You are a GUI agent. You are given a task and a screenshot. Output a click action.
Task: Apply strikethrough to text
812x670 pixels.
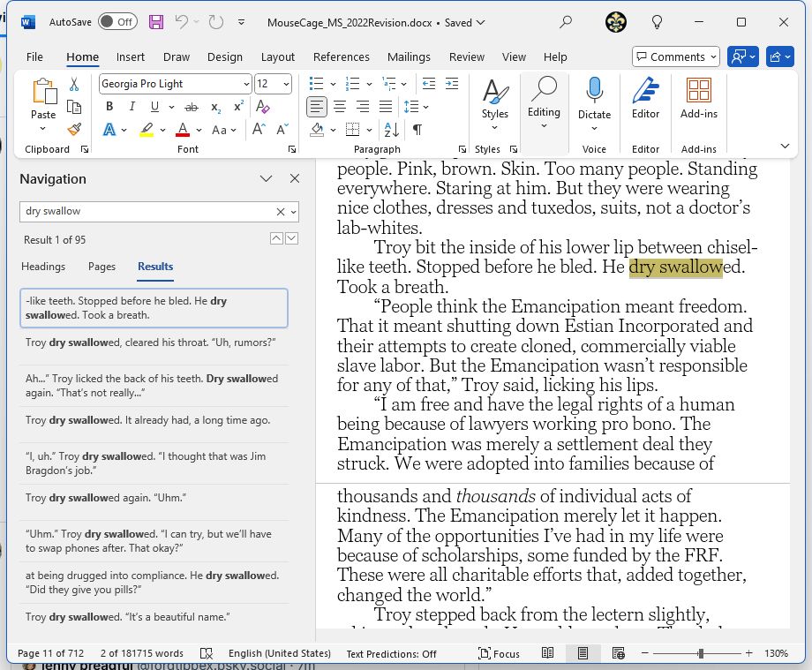point(190,107)
